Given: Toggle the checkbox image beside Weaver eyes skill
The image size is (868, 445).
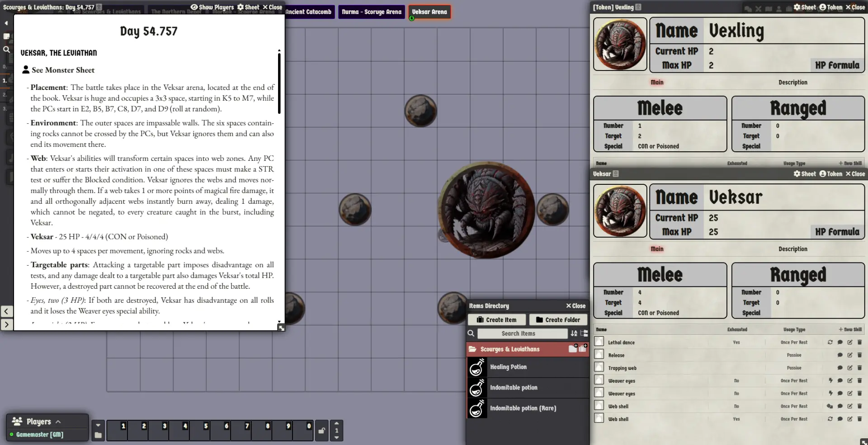Looking at the screenshot, I should point(599,380).
